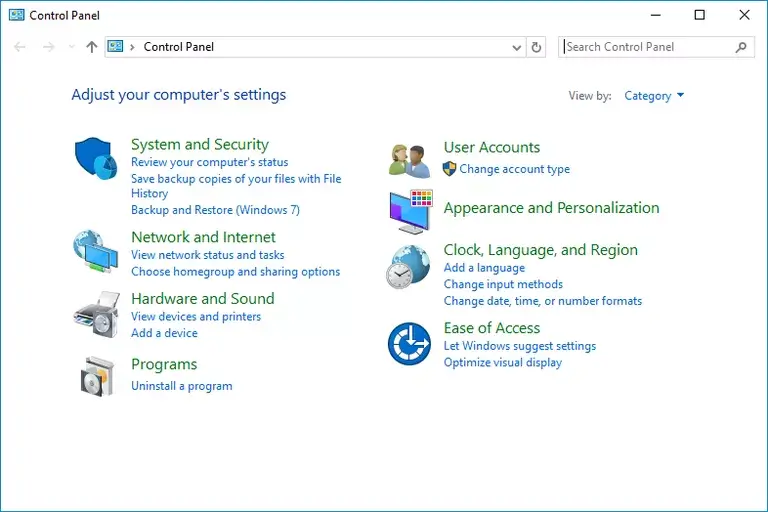Go up one level with up arrow

[92, 47]
